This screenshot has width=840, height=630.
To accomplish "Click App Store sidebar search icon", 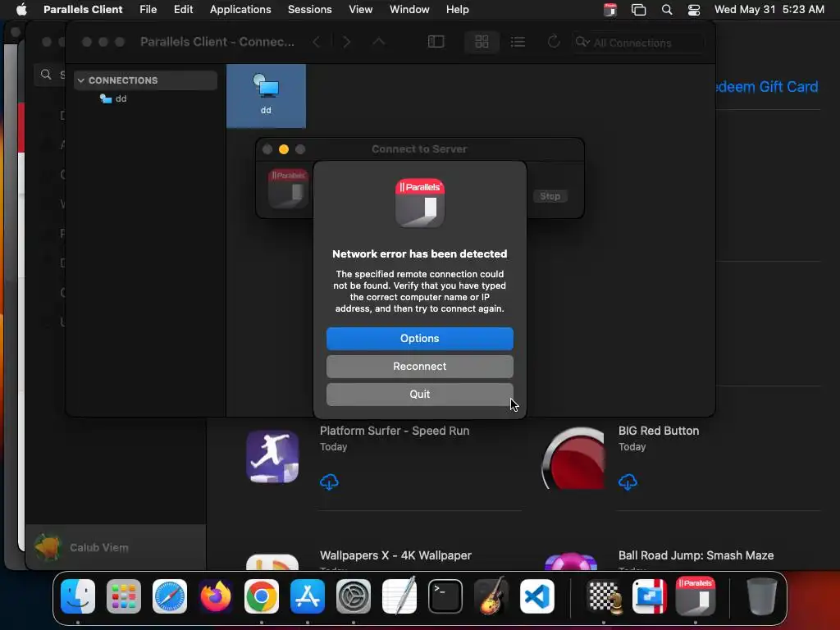I will click(x=46, y=75).
